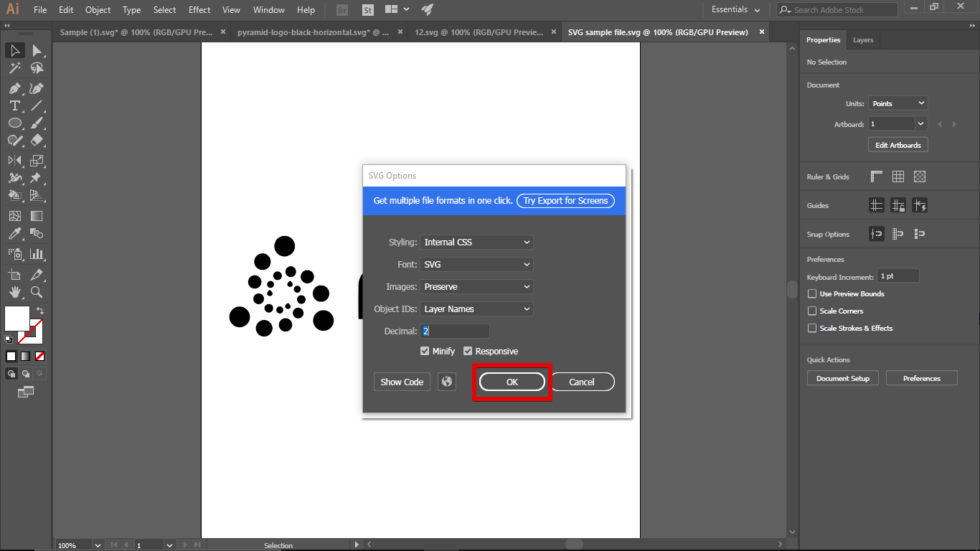Viewport: 980px width, 551px height.
Task: Toggle the Responsive checkbox
Action: pos(468,351)
